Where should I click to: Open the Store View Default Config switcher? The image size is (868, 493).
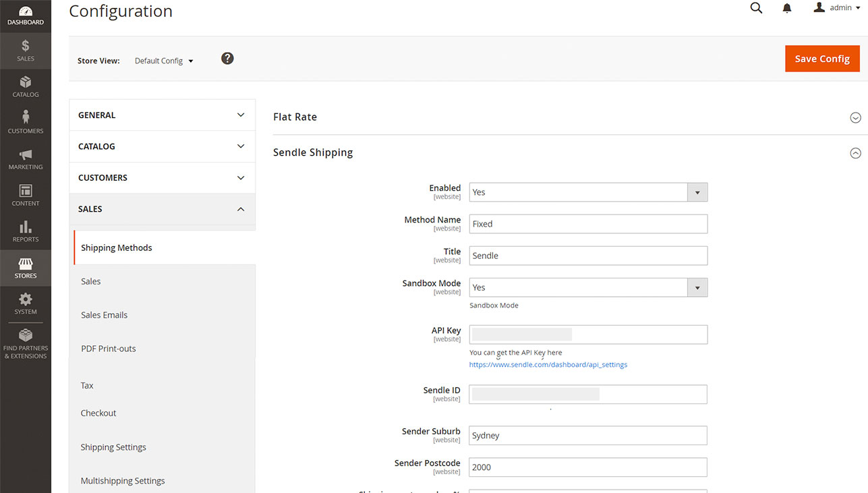point(164,61)
